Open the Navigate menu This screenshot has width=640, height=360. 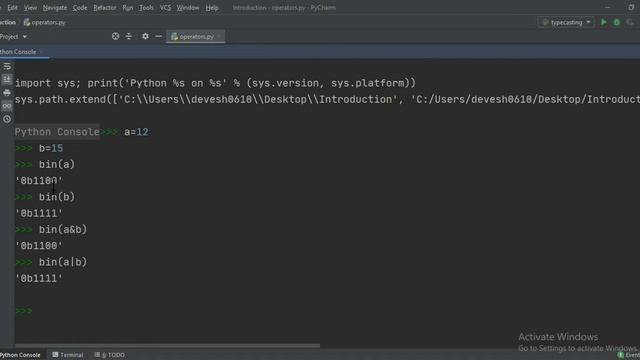[x=55, y=8]
